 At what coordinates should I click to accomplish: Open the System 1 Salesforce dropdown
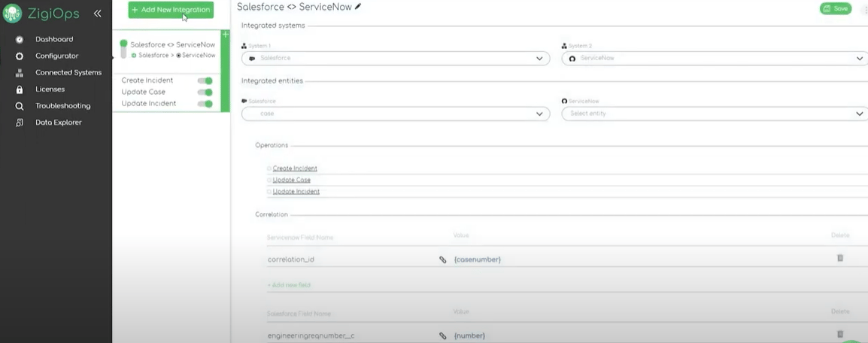pos(396,58)
